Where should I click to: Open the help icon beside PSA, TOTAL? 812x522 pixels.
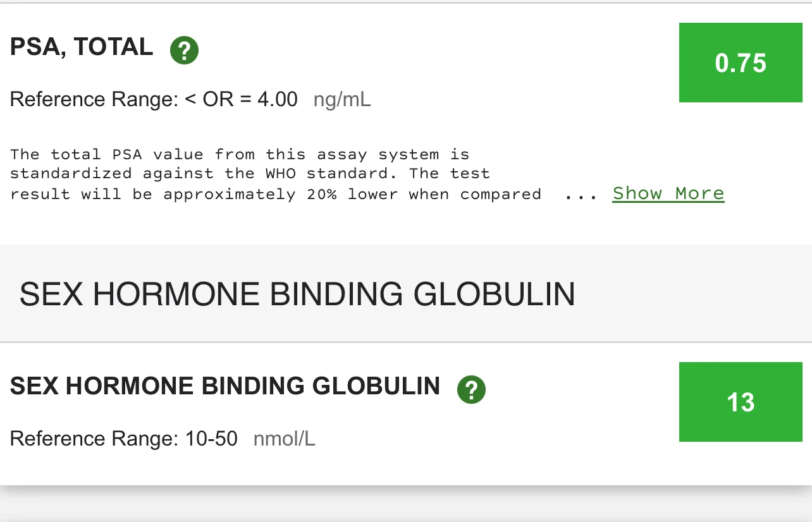pyautogui.click(x=185, y=50)
